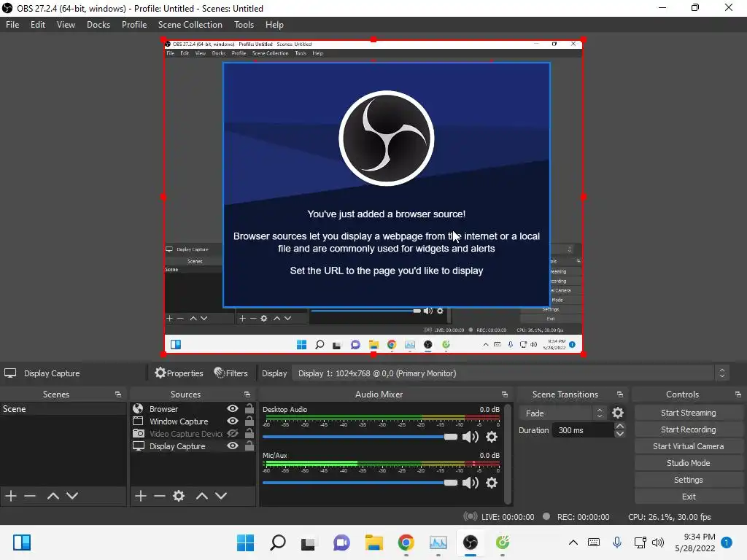Enter Studio Mode
The height and width of the screenshot is (560, 747).
[689, 463]
